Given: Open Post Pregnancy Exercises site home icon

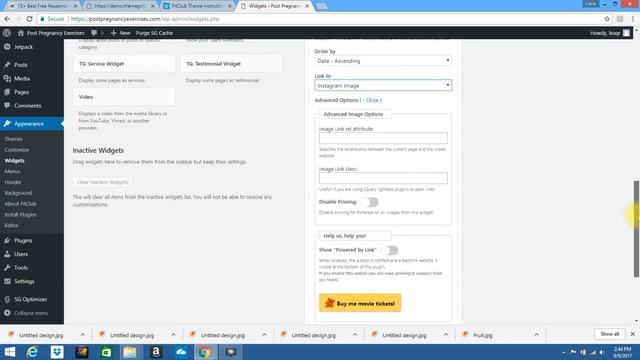Looking at the screenshot, I should [20, 33].
